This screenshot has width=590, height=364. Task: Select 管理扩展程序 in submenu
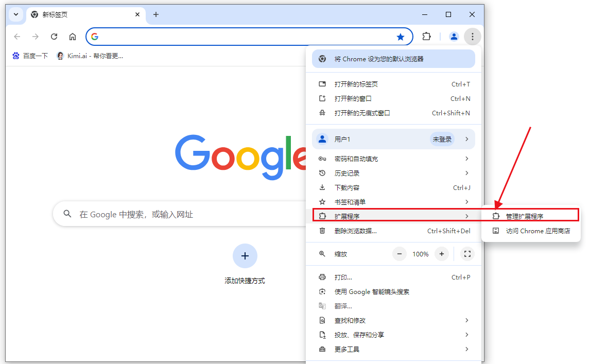tap(531, 216)
